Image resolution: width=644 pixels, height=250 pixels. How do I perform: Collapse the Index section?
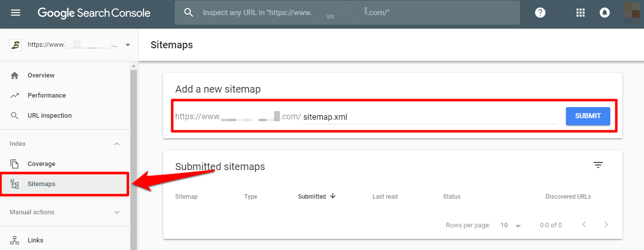[117, 144]
